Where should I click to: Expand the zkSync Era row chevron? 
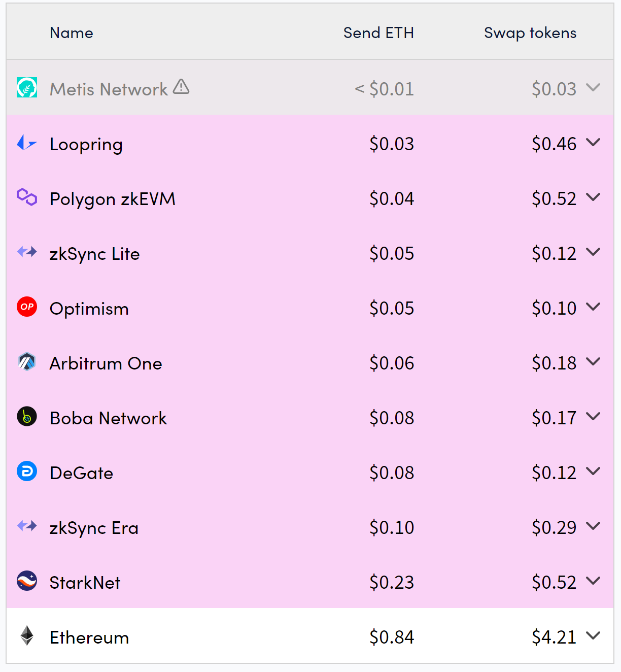point(593,526)
